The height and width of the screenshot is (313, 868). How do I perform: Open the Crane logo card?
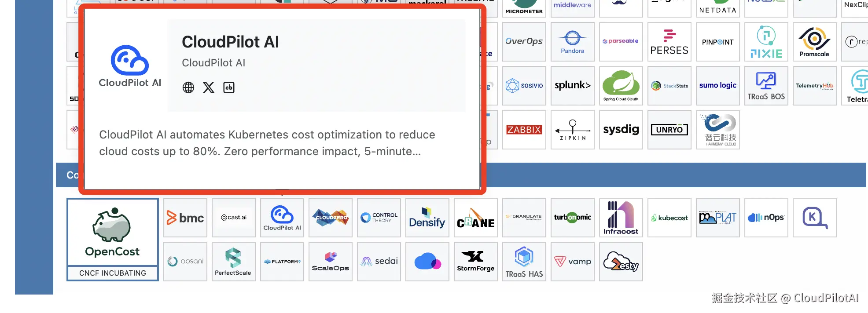click(476, 218)
